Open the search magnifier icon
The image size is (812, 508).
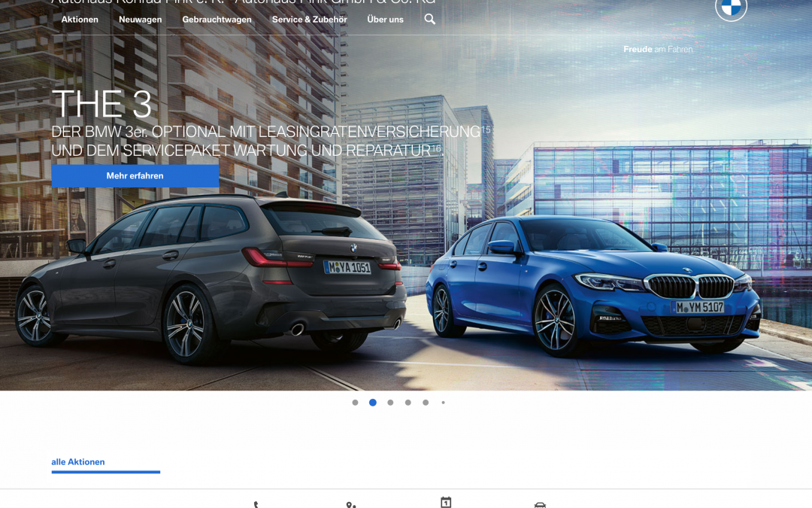click(430, 19)
